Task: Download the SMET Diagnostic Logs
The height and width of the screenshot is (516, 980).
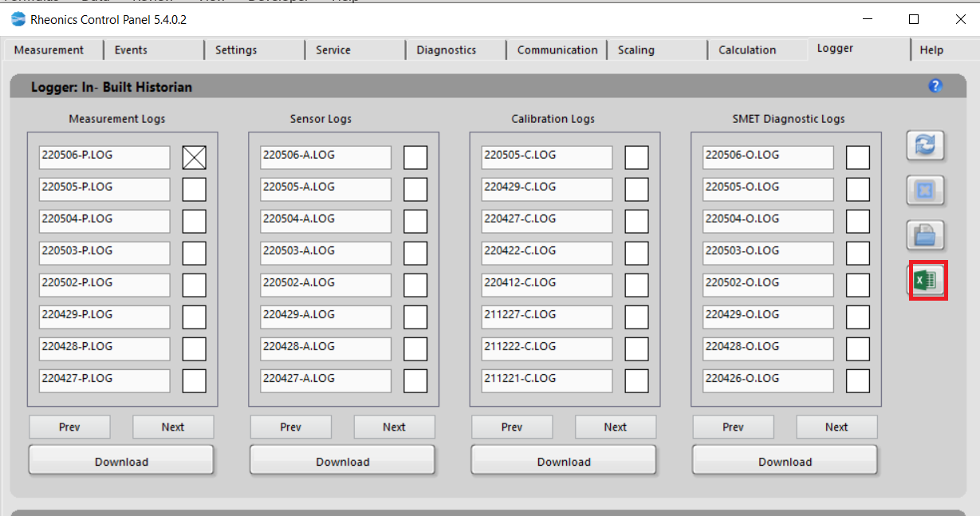Action: [x=785, y=461]
